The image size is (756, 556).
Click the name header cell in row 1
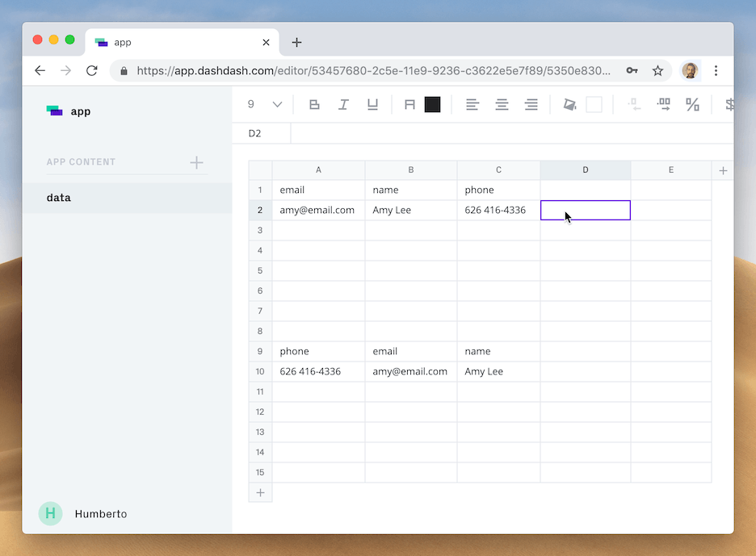click(411, 190)
